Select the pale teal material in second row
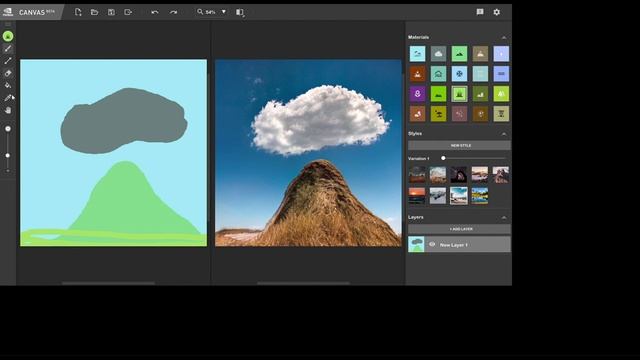 (480, 74)
